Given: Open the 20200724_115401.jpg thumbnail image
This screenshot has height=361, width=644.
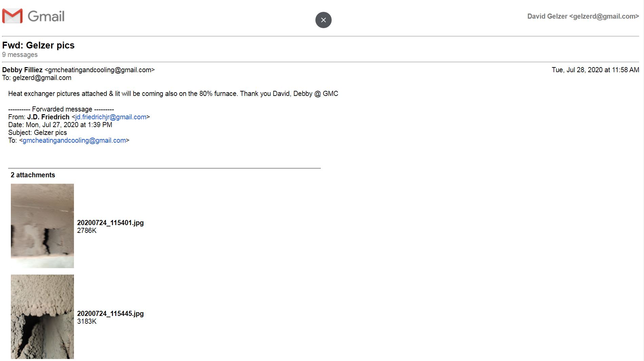Looking at the screenshot, I should click(42, 226).
